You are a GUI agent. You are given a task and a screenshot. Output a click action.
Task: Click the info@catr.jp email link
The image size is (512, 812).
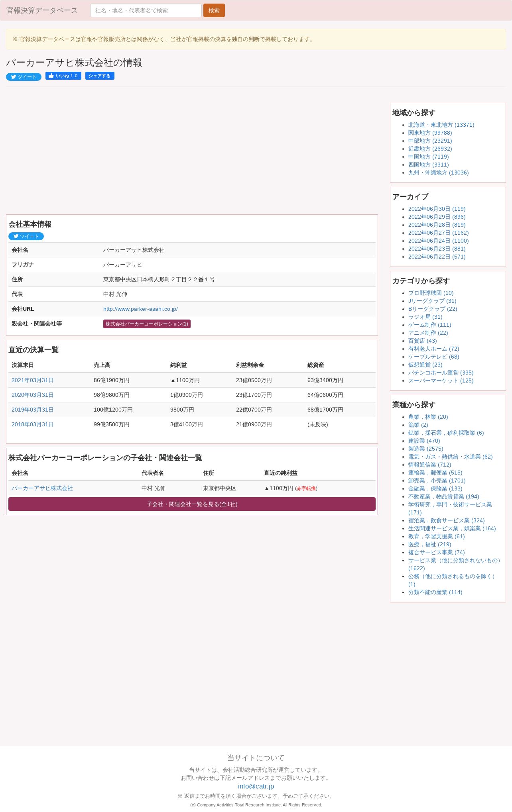pos(256,786)
